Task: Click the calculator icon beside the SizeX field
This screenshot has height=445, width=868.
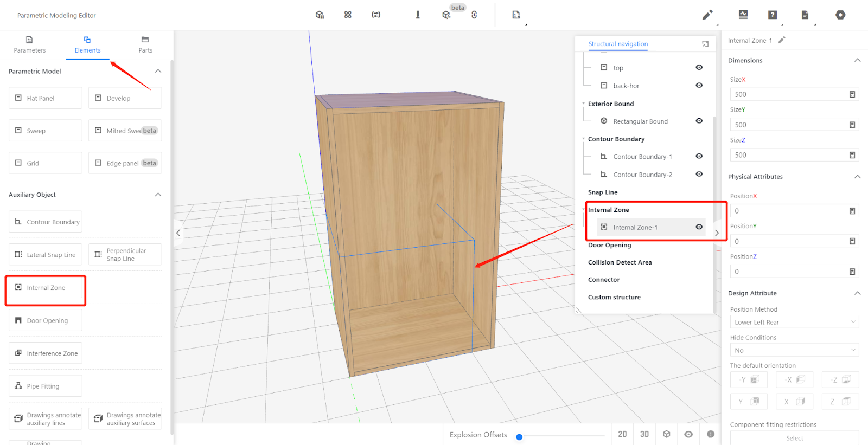Action: pyautogui.click(x=852, y=94)
